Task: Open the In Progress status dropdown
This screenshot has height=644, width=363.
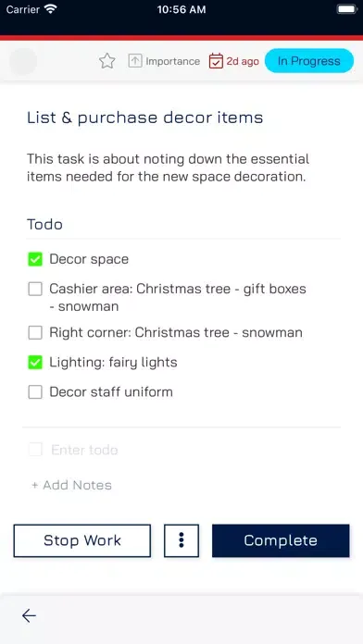Action: point(309,61)
